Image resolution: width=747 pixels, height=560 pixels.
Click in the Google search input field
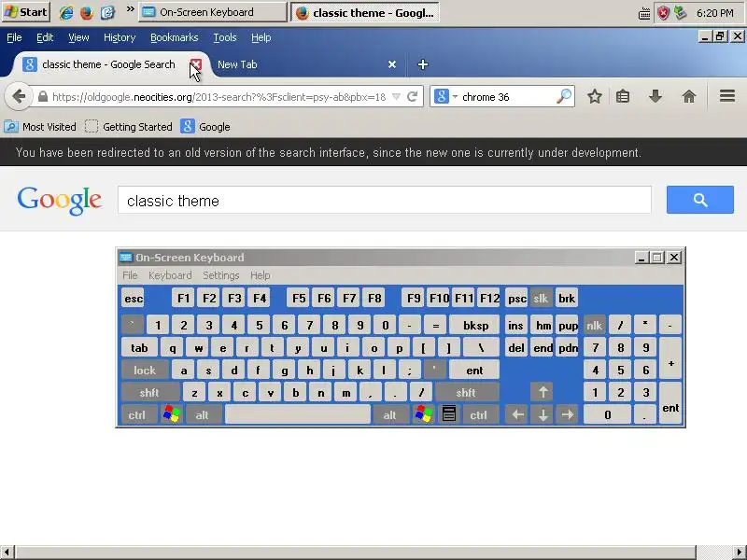[385, 200]
